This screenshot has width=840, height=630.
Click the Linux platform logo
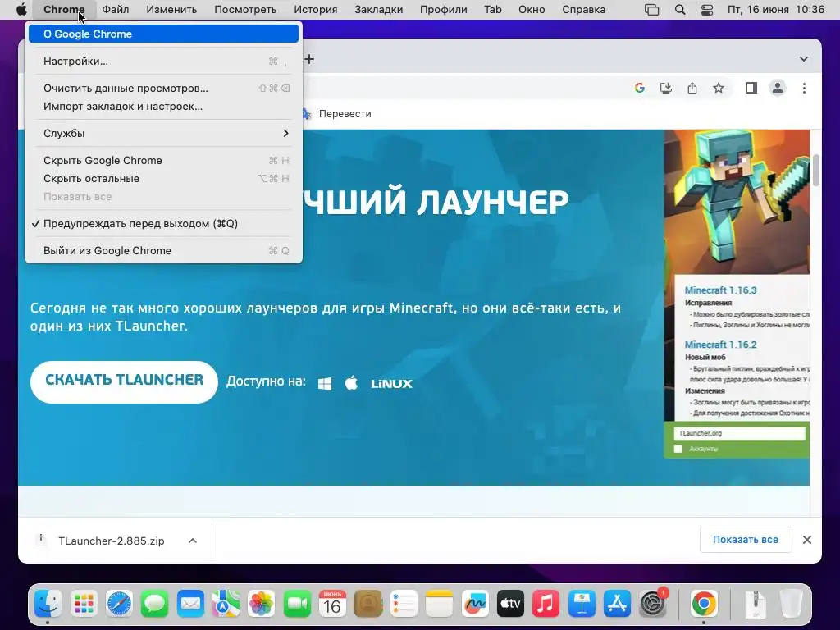391,384
